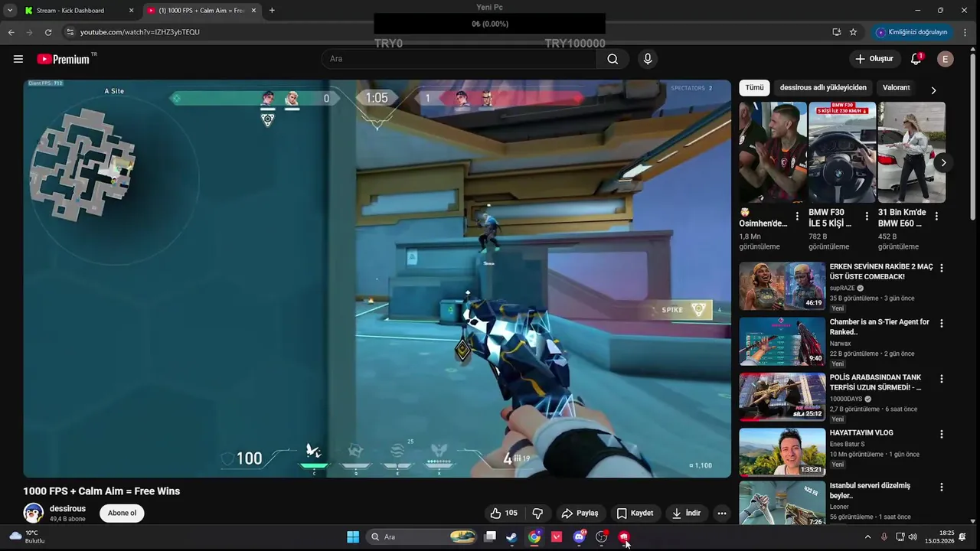Image resolution: width=980 pixels, height=551 pixels.
Task: Open Task View in the taskbar
Action: tap(490, 536)
